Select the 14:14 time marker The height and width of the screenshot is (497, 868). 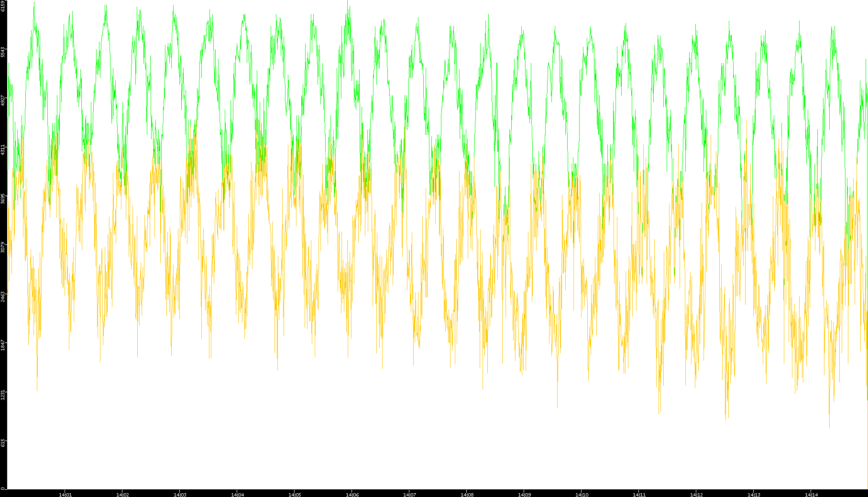[x=811, y=495]
